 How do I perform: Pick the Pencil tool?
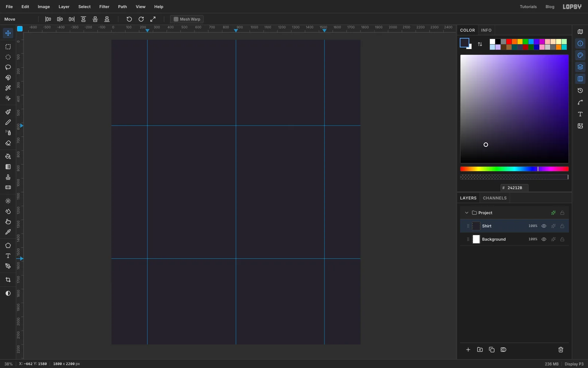pyautogui.click(x=8, y=122)
